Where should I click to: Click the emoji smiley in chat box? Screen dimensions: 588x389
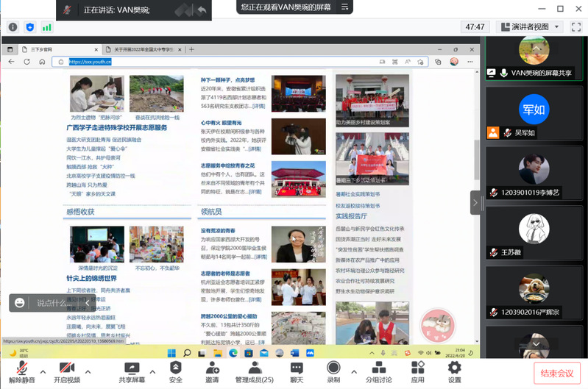tap(20, 302)
